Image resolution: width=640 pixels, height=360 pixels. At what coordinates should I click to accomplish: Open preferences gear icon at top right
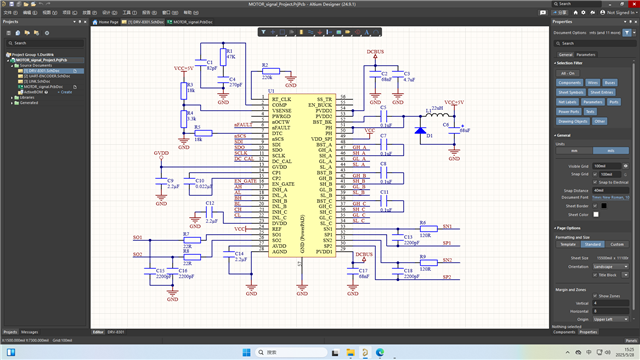583,13
